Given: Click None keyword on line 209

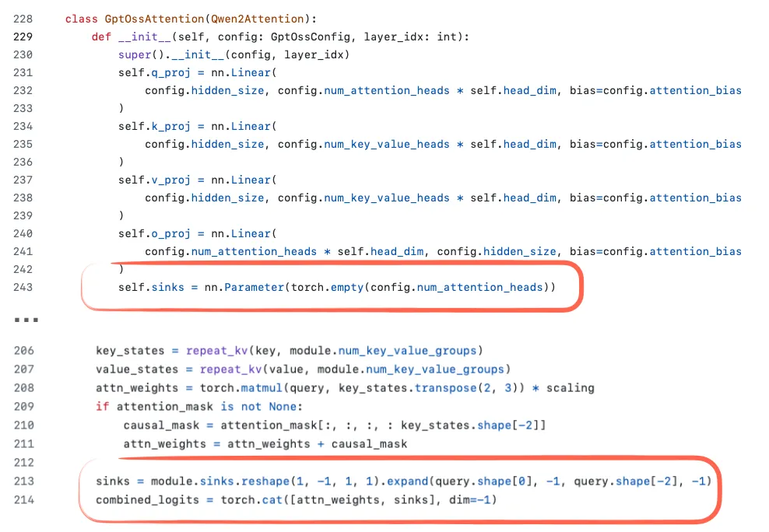Looking at the screenshot, I should (283, 407).
